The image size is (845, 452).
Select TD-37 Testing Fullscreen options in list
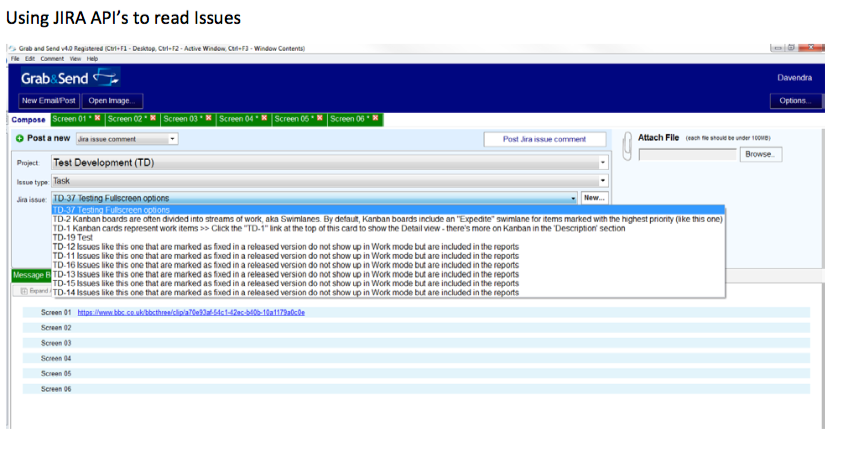388,210
